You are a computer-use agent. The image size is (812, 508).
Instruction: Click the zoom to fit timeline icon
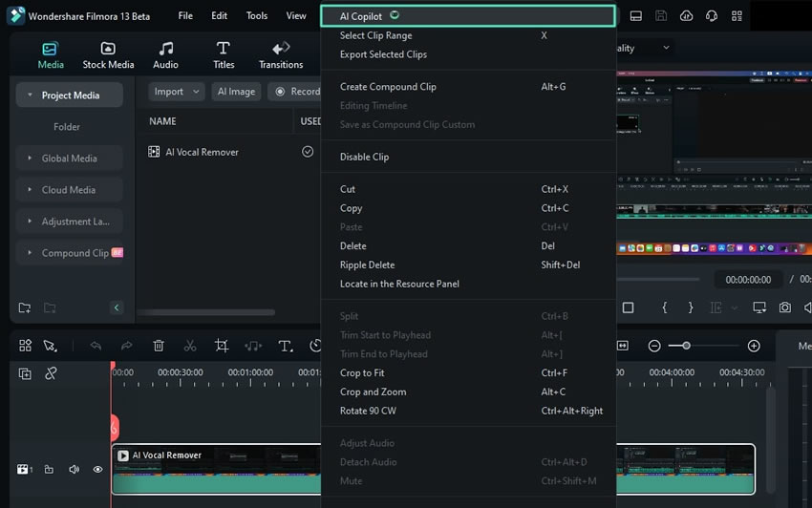click(x=623, y=346)
